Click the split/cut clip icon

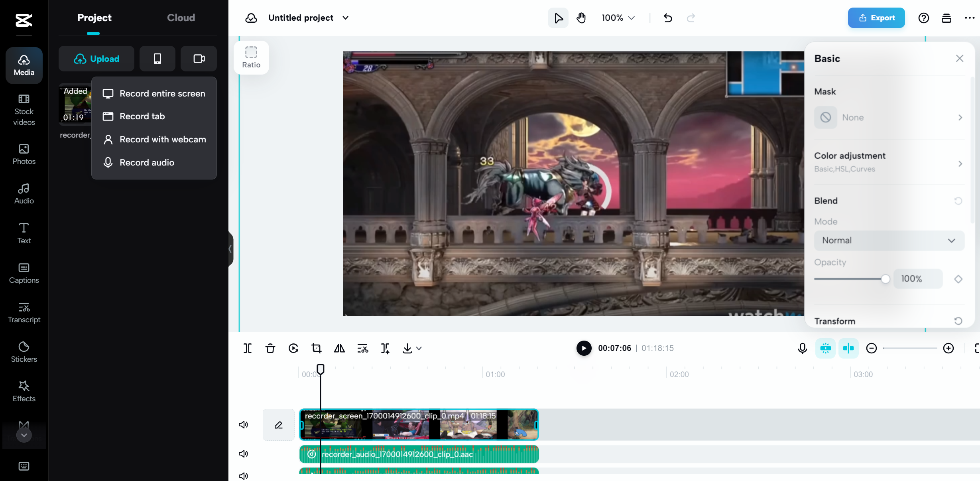(x=248, y=349)
